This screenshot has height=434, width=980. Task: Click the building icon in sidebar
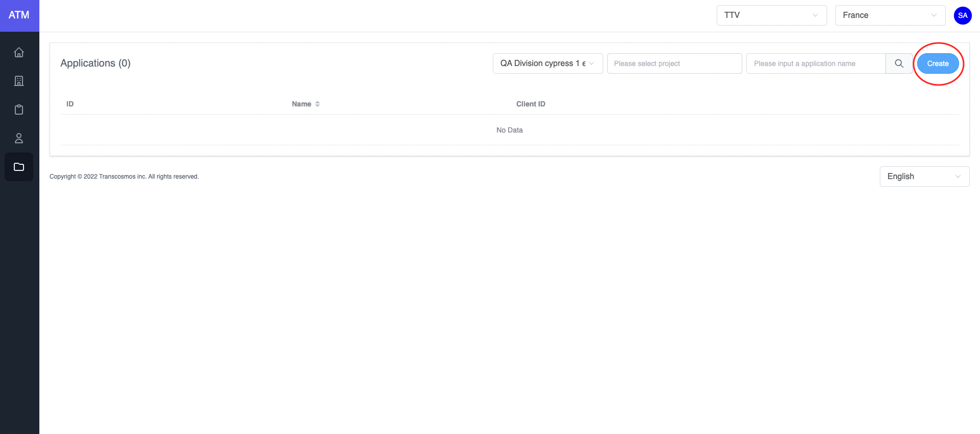[19, 81]
